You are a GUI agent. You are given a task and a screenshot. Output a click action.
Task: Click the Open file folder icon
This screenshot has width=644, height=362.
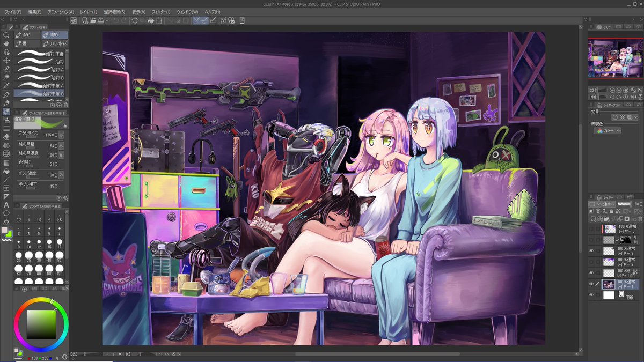(x=93, y=20)
